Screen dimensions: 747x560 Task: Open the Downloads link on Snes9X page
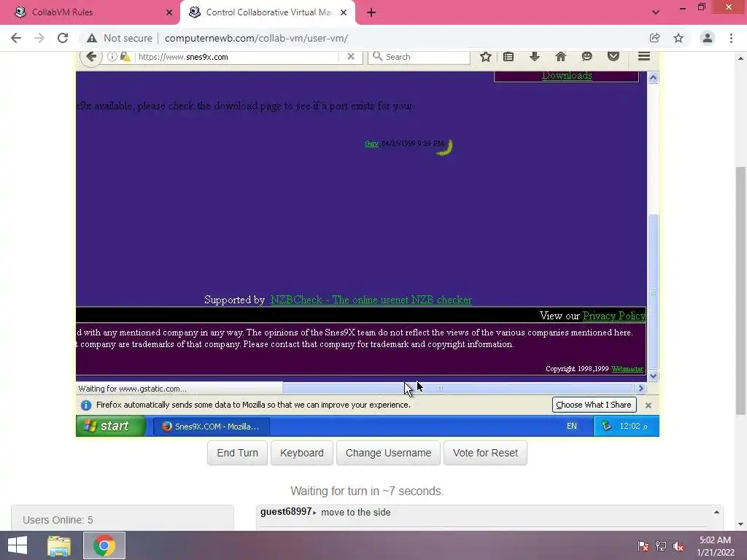click(x=567, y=75)
